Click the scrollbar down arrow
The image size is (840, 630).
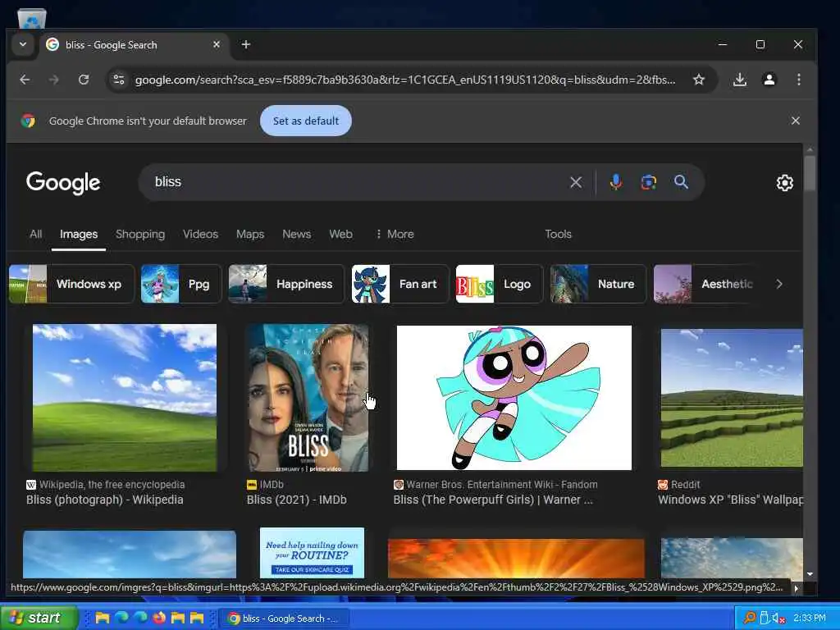tap(810, 573)
